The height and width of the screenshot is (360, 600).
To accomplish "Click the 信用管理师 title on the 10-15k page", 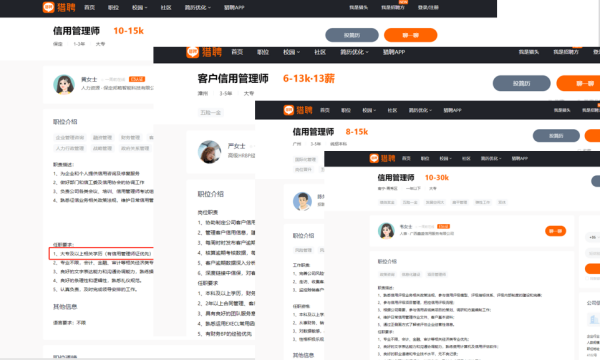I will (76, 31).
